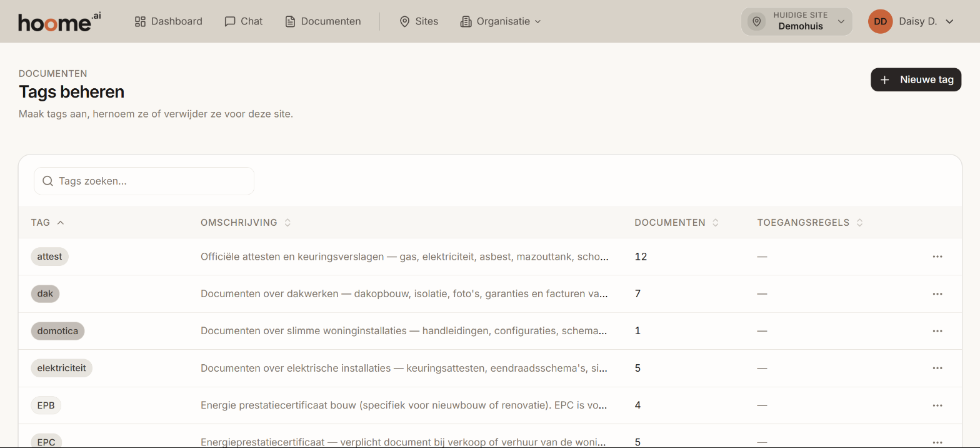Click the attest tag badge
Viewport: 980px width, 448px height.
coord(49,257)
